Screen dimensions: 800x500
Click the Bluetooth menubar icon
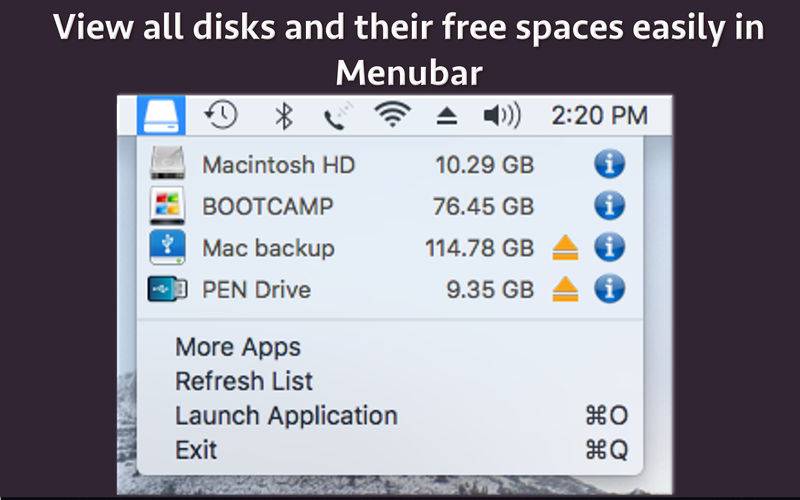[x=284, y=116]
